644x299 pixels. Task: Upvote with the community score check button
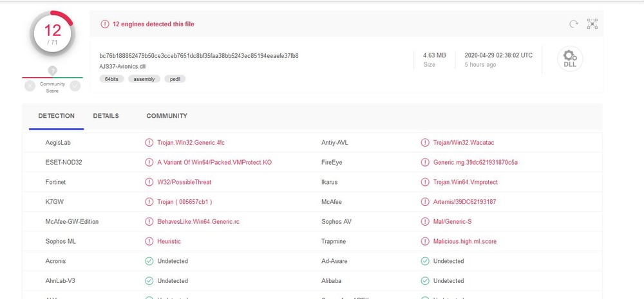click(75, 86)
